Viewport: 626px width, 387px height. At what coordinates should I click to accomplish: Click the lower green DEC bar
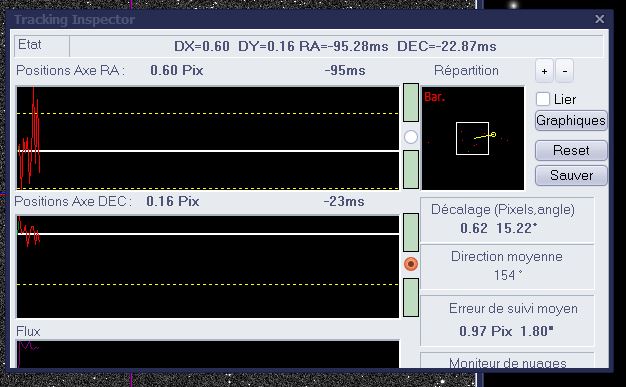pos(411,298)
